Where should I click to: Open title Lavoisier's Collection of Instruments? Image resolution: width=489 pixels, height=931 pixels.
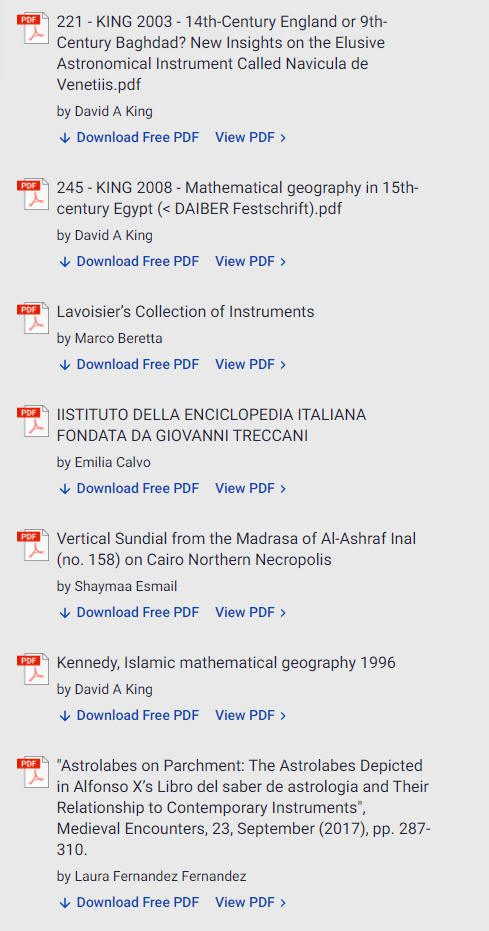tap(185, 312)
